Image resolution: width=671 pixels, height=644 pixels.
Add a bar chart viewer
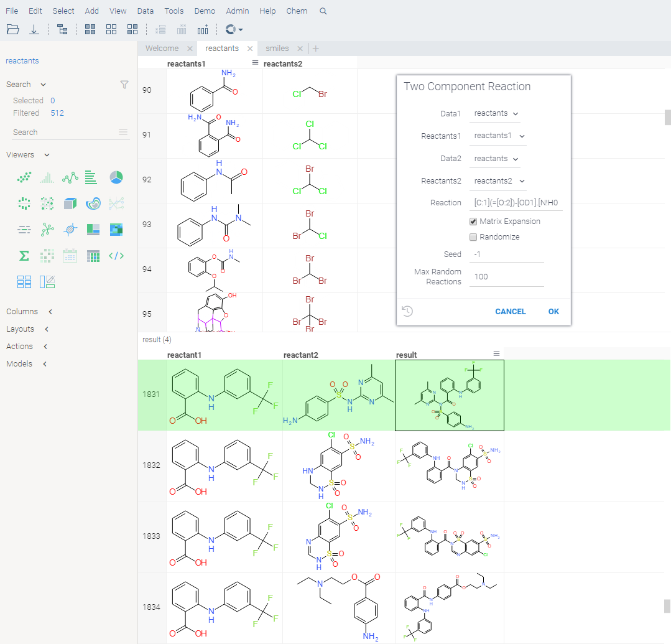[x=91, y=178]
